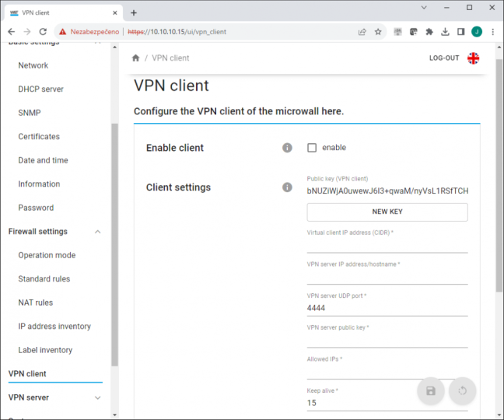Click the main page scrollbar thumb
504x420 pixels.
tap(499, 176)
